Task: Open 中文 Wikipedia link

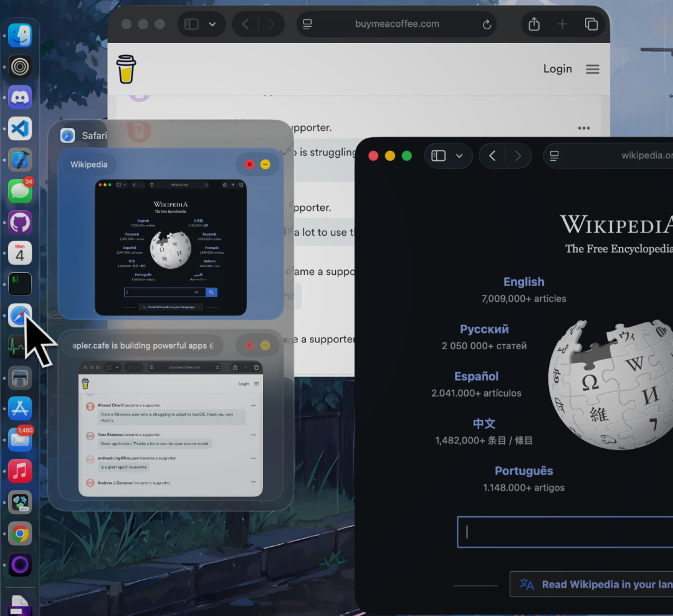Action: click(484, 423)
